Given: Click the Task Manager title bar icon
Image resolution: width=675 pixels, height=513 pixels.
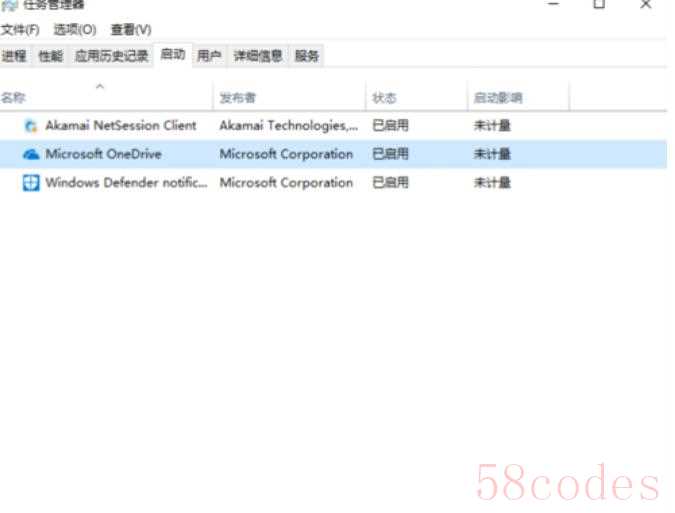Looking at the screenshot, I should click(9, 5).
